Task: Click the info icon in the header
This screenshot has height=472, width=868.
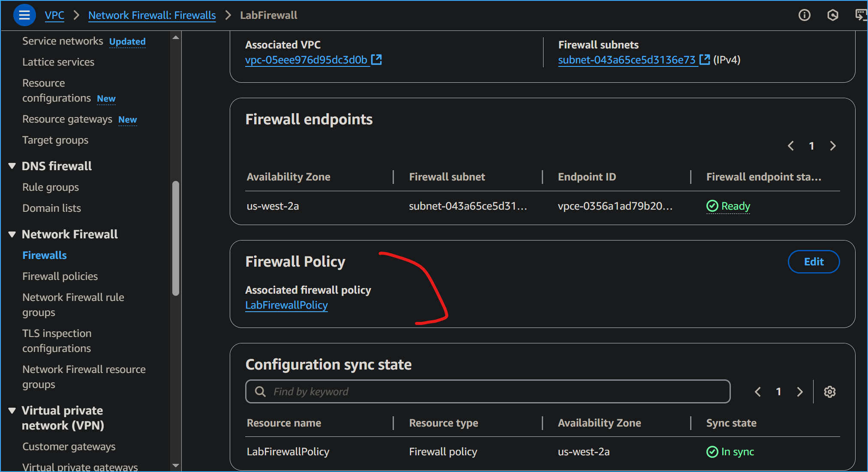Action: click(805, 15)
